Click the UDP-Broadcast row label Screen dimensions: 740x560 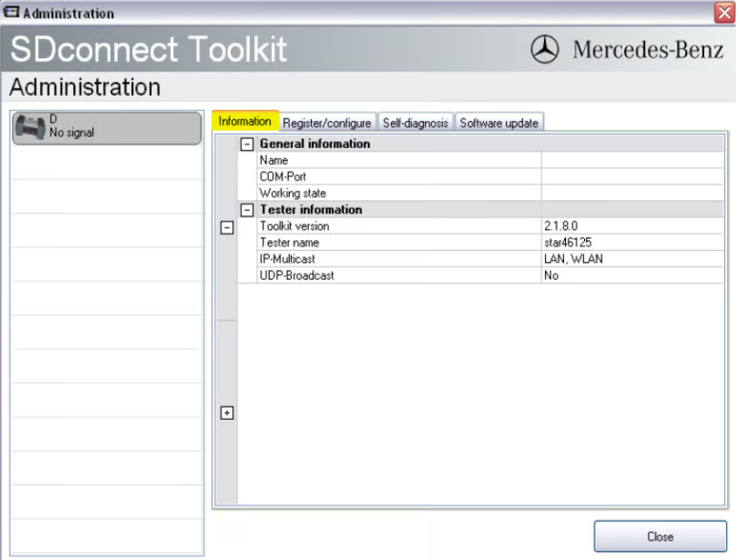[x=297, y=276]
